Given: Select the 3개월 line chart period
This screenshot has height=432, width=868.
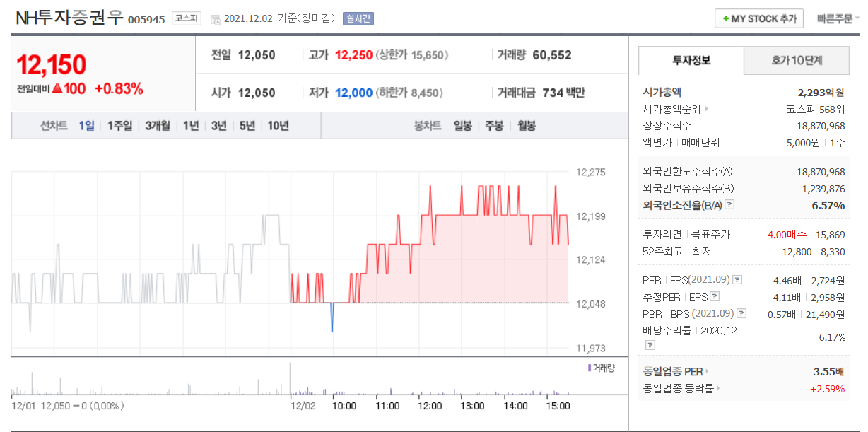Looking at the screenshot, I should tap(158, 126).
